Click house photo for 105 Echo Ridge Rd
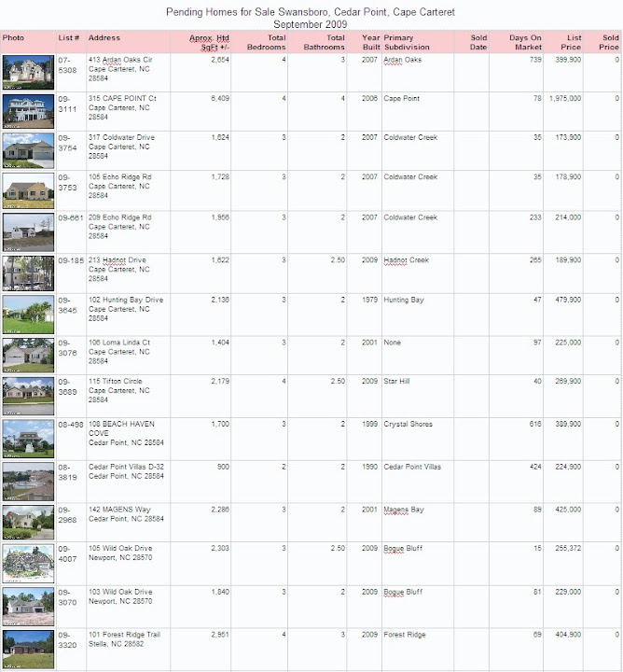The image size is (623, 672). click(28, 190)
